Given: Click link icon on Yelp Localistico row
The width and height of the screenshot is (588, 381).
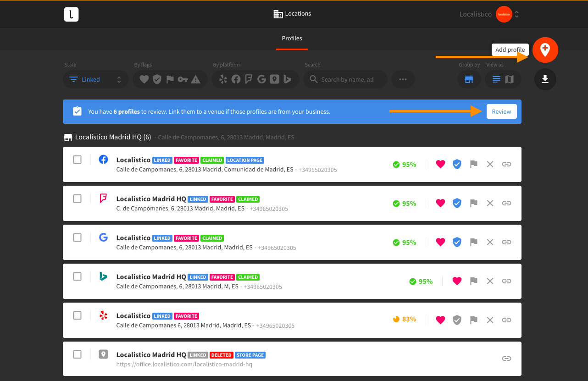Looking at the screenshot, I should pos(506,320).
